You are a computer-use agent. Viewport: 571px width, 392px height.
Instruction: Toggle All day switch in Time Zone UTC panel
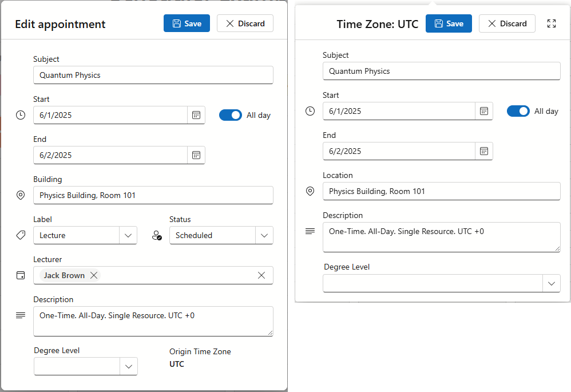[518, 111]
